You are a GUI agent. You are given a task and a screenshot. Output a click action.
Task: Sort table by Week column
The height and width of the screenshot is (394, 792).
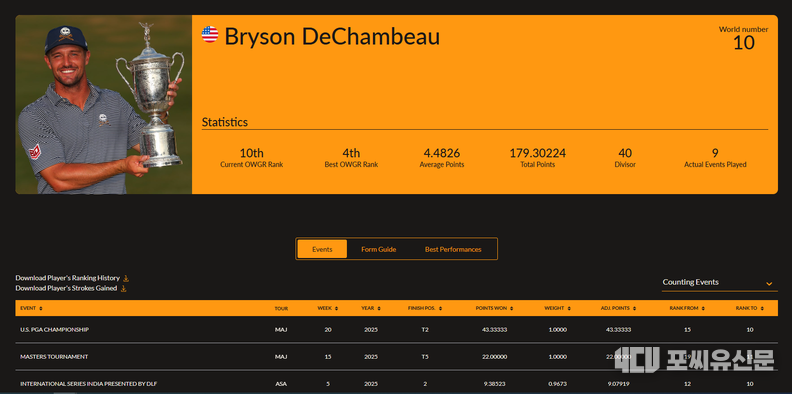coord(336,308)
